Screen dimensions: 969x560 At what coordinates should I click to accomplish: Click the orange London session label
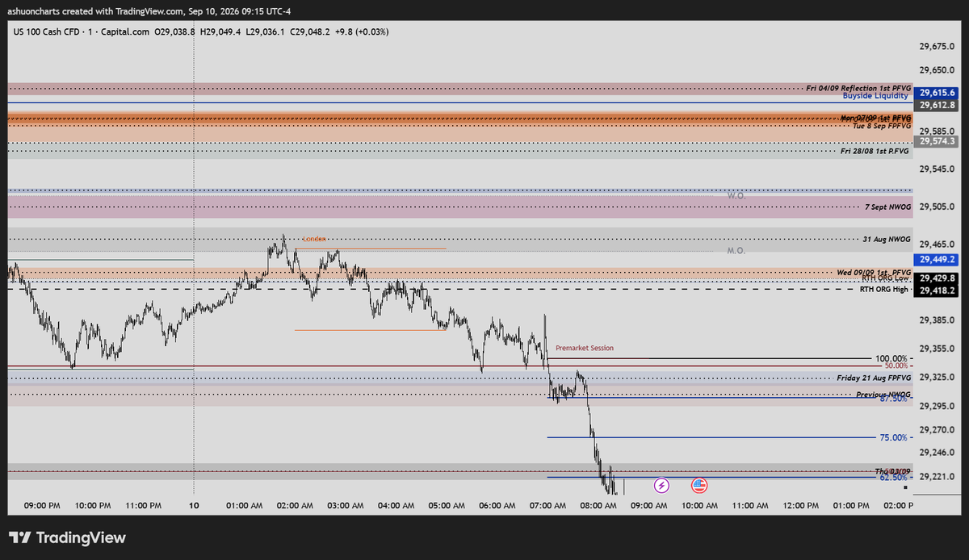314,239
